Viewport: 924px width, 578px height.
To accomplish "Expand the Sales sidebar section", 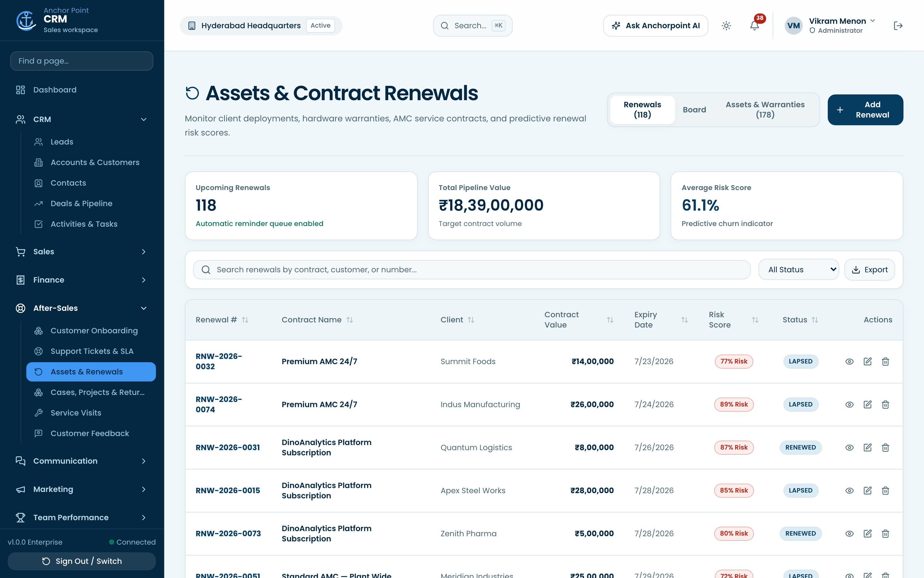I will click(82, 251).
